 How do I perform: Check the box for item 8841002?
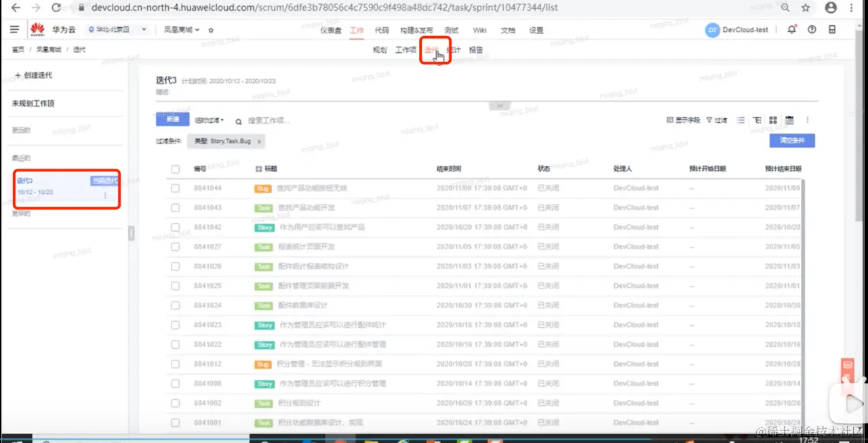176,403
